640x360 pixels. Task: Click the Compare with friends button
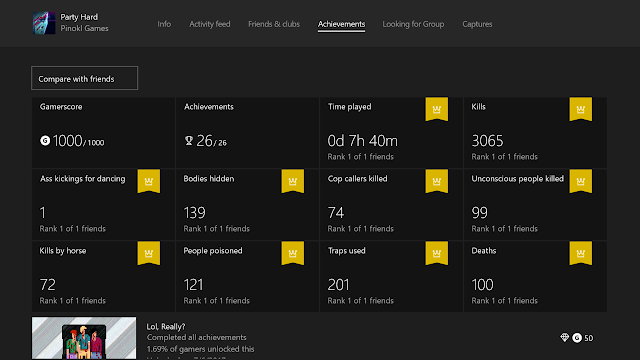[x=84, y=78]
